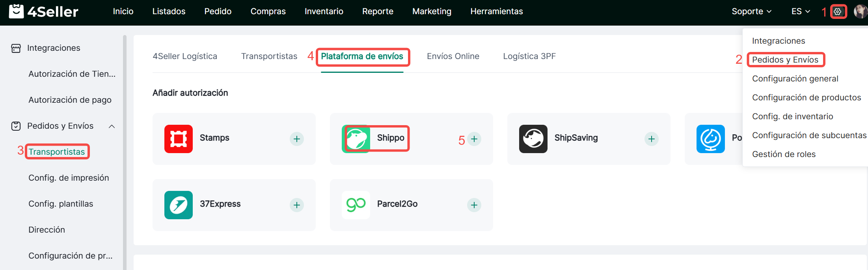Add Stamps authorization with plus button
The image size is (868, 270).
point(297,139)
